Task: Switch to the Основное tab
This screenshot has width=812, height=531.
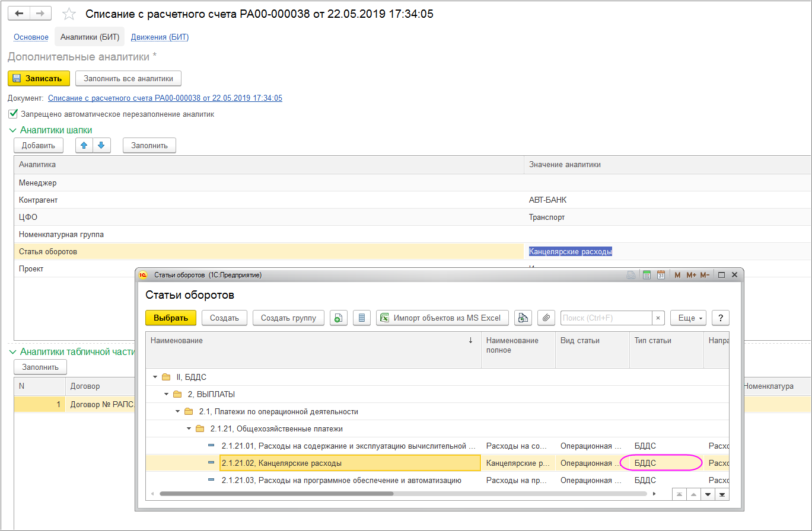Action: [x=31, y=37]
